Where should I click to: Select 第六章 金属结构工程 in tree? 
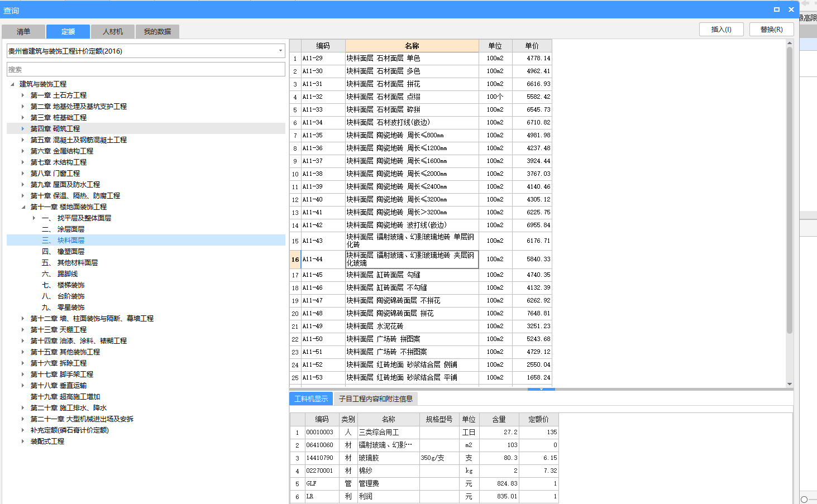coord(61,151)
